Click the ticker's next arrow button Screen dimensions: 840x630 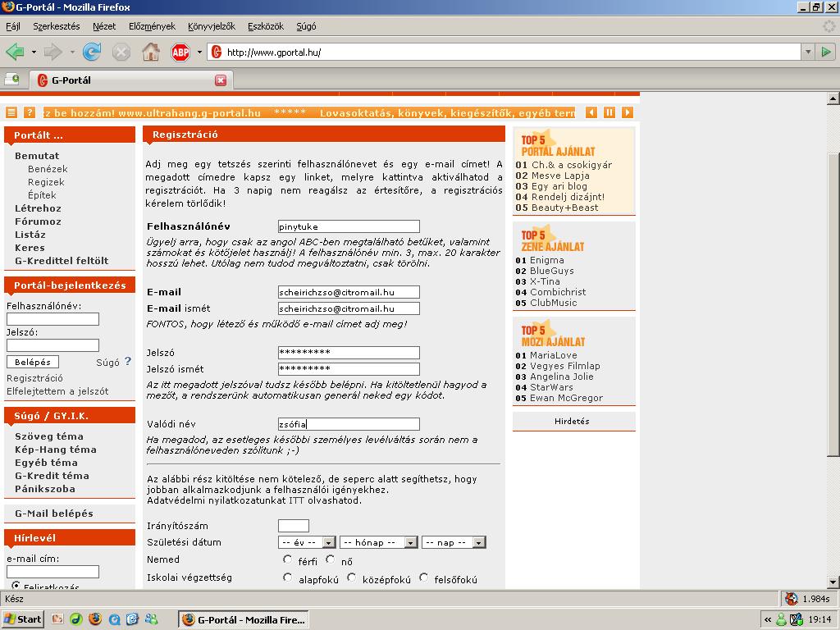628,112
